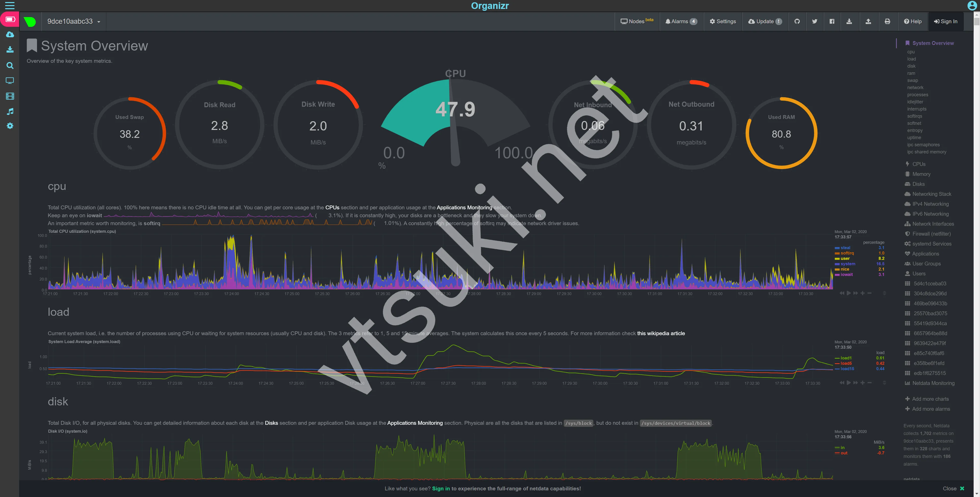Click the Used Swap gauge showing 38.2
Image resolution: width=980 pixels, height=497 pixels.
click(129, 133)
